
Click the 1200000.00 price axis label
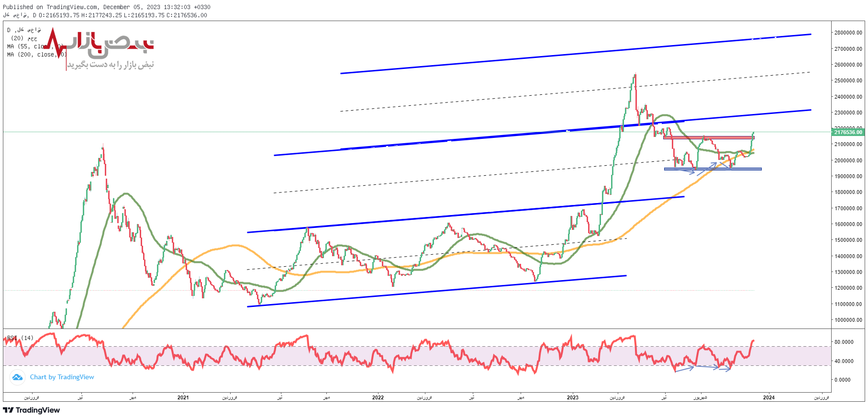(848, 288)
